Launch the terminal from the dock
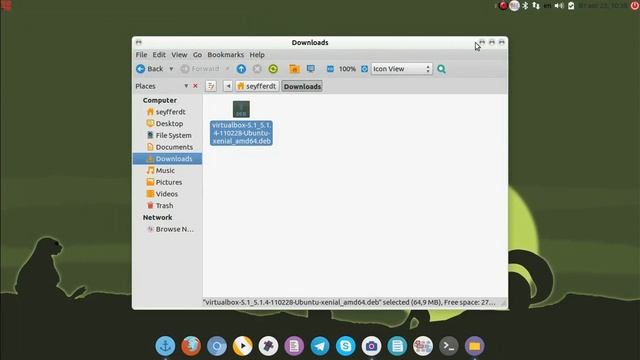Screen dimensions: 640x360 (449, 346)
